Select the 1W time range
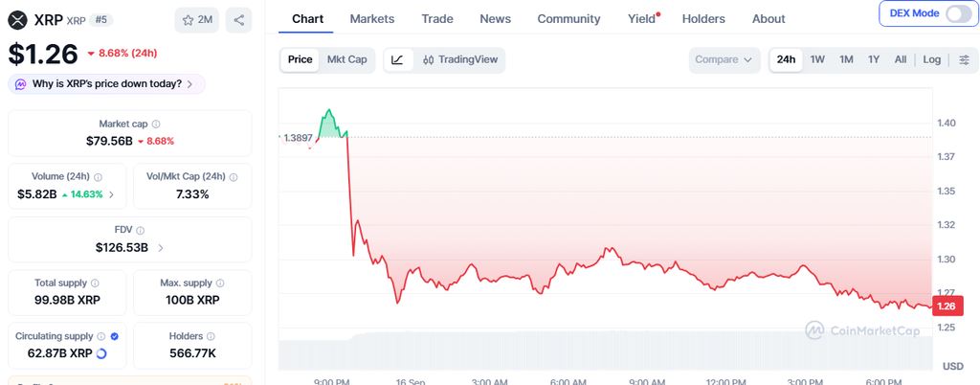The width and height of the screenshot is (980, 385). (817, 60)
